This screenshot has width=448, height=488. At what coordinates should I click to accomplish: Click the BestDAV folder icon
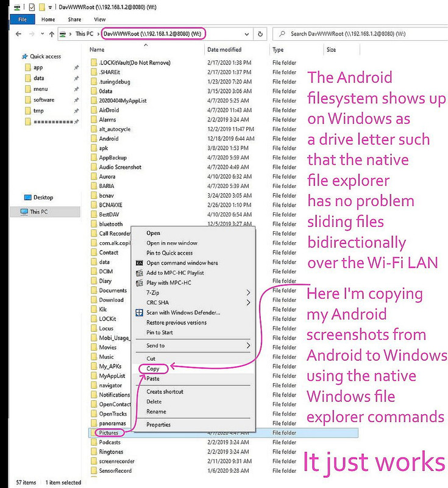[x=94, y=215]
